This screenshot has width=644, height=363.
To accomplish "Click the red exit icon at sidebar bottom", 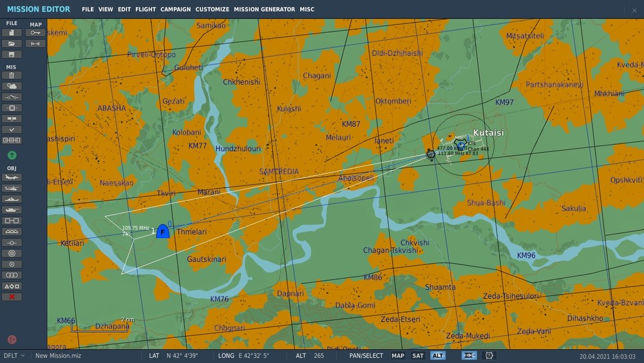I will [x=12, y=340].
